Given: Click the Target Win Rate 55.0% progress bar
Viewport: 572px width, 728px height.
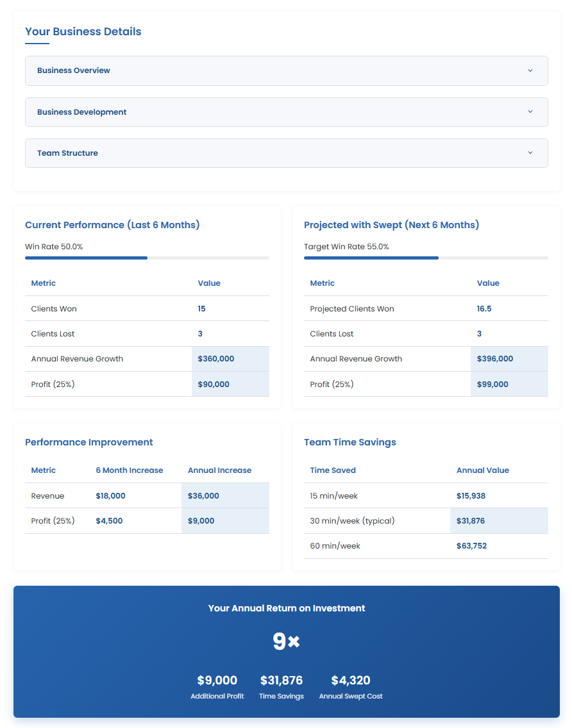Looking at the screenshot, I should click(426, 258).
